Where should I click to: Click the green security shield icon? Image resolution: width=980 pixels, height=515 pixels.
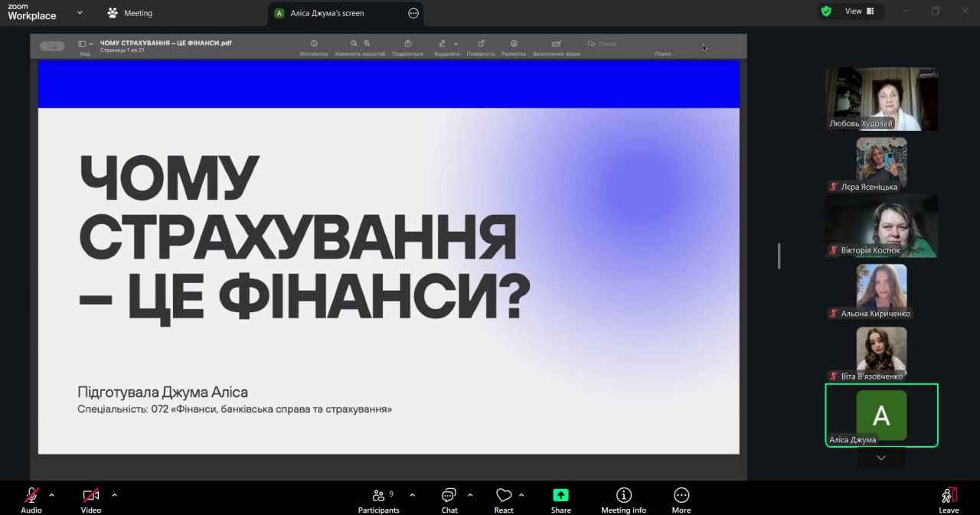pos(825,11)
